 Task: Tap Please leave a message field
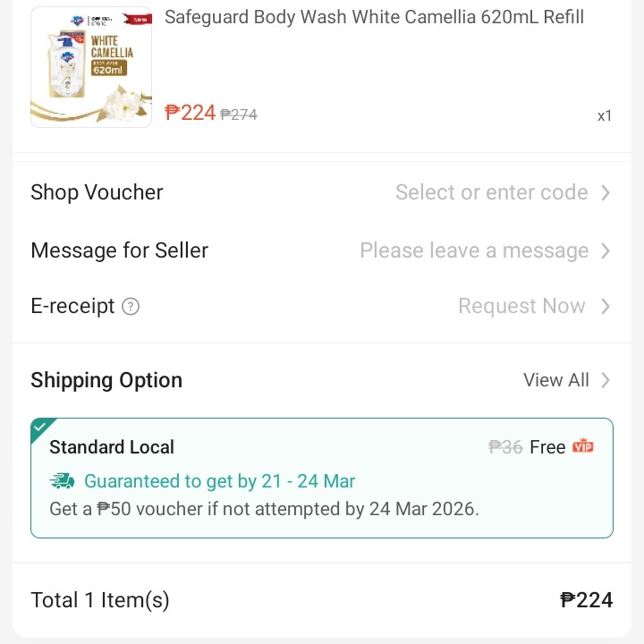(x=474, y=250)
